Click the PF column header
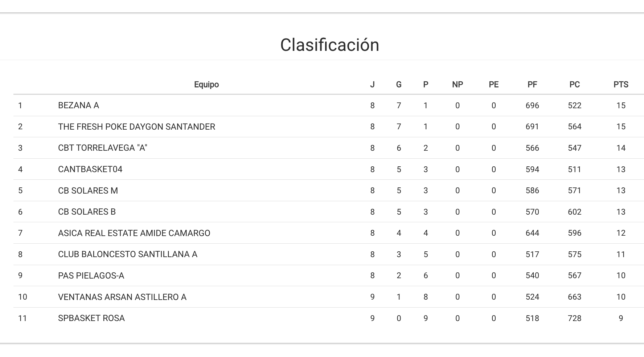 coord(532,85)
